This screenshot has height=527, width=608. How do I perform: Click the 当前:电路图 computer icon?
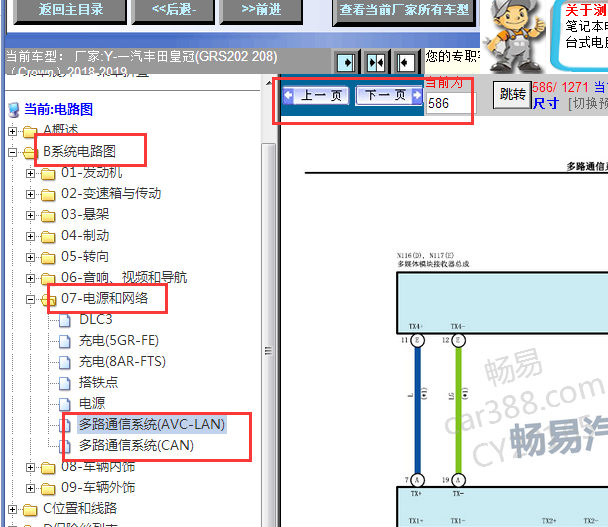(x=14, y=110)
